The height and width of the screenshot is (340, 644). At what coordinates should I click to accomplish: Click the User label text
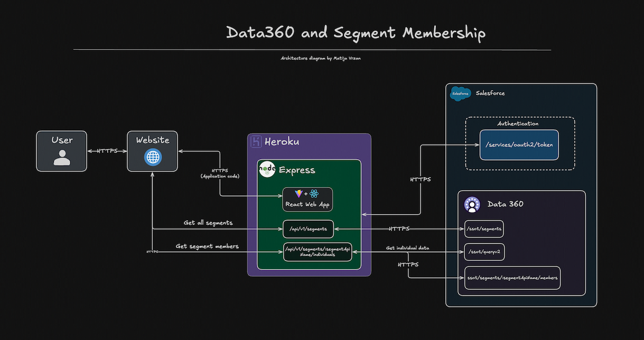click(62, 140)
